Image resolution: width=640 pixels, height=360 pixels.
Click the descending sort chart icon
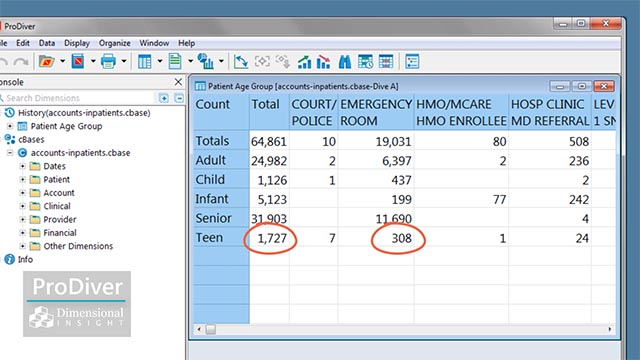324,62
